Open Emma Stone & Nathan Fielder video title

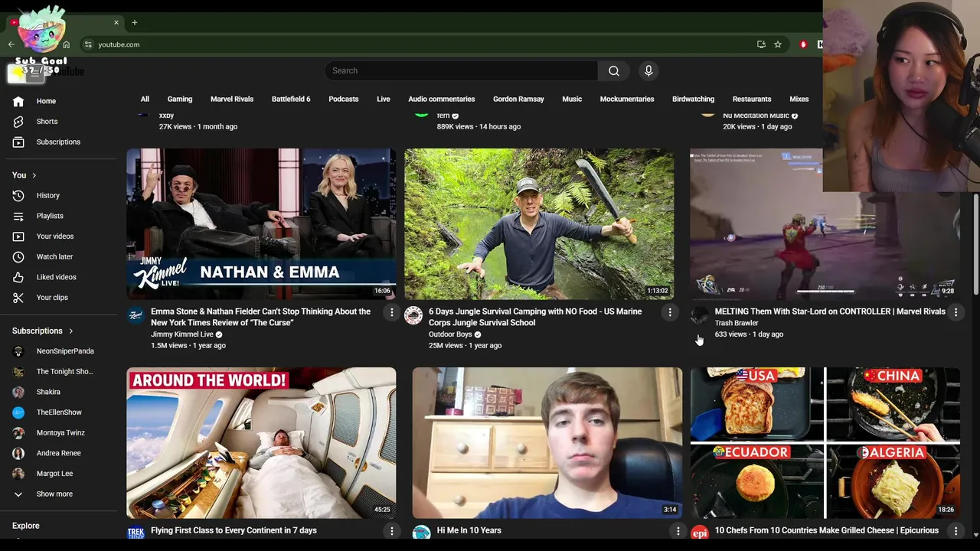[x=260, y=317]
